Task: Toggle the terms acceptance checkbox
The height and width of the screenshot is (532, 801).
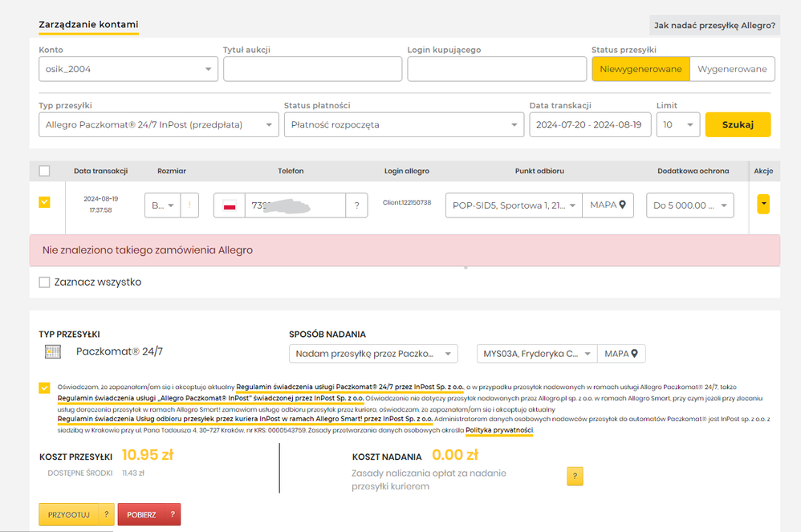Action: click(x=44, y=388)
